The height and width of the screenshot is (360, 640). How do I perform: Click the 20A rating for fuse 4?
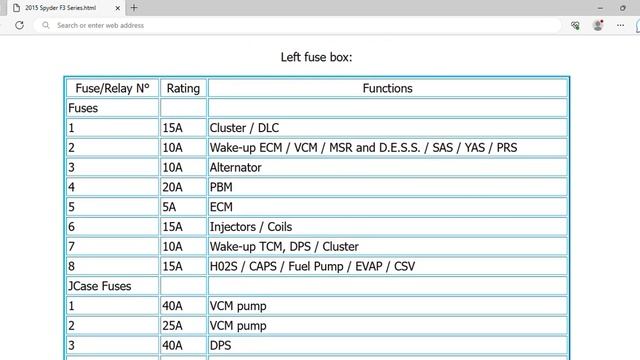[x=183, y=187]
